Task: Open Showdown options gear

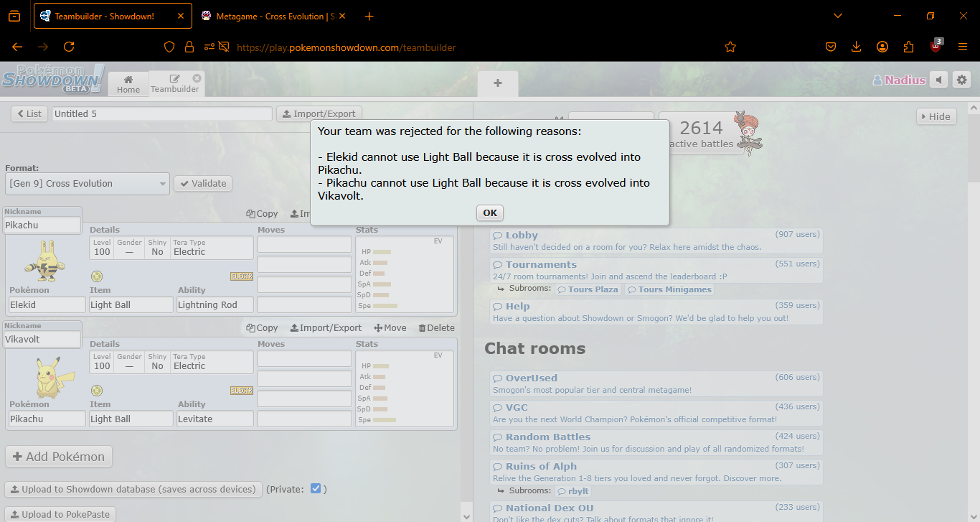Action: tap(962, 80)
